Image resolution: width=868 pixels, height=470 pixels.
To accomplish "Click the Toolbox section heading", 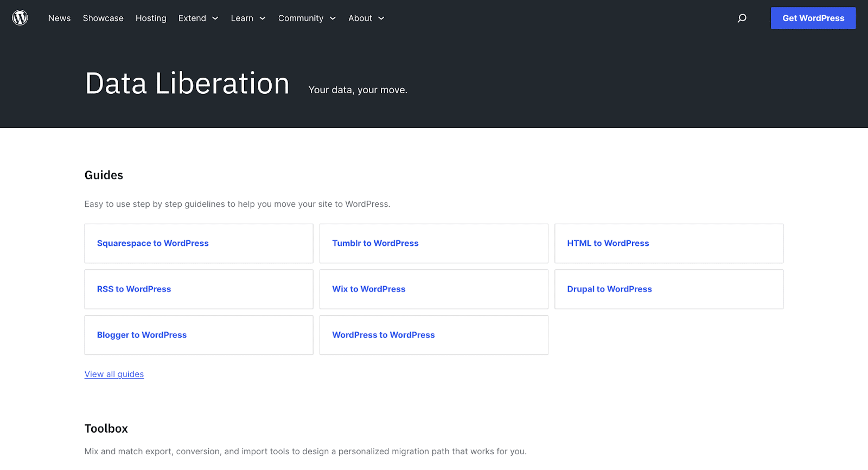I will (106, 429).
